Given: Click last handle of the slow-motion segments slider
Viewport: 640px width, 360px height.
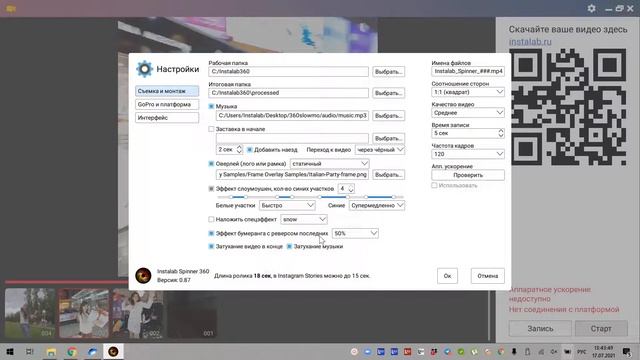Looking at the screenshot, I should click(x=393, y=197).
